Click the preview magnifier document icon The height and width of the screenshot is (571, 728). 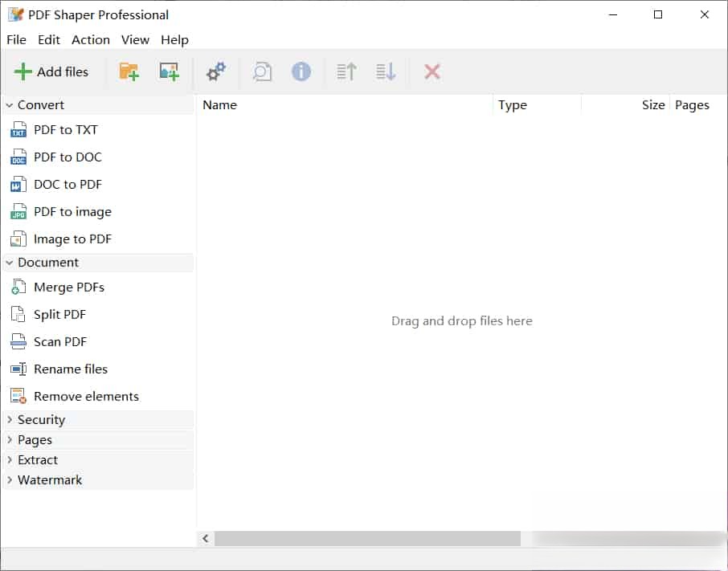(x=262, y=72)
